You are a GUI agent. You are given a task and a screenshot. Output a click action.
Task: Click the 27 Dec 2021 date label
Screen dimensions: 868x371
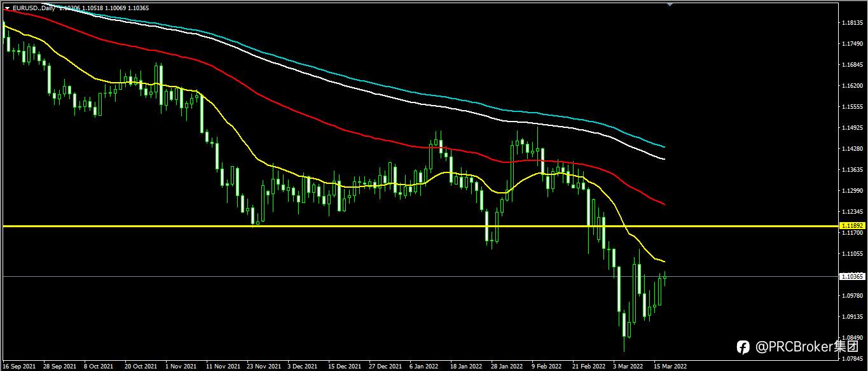pyautogui.click(x=385, y=367)
